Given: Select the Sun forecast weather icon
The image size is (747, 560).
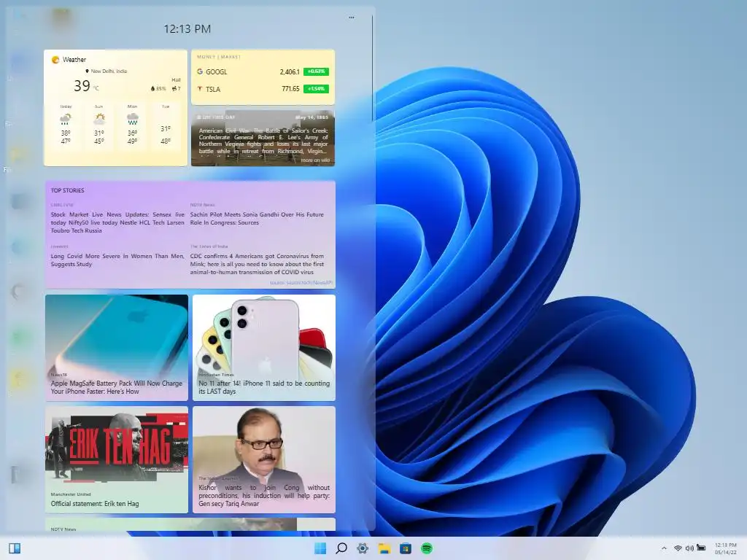Looking at the screenshot, I should [99, 119].
